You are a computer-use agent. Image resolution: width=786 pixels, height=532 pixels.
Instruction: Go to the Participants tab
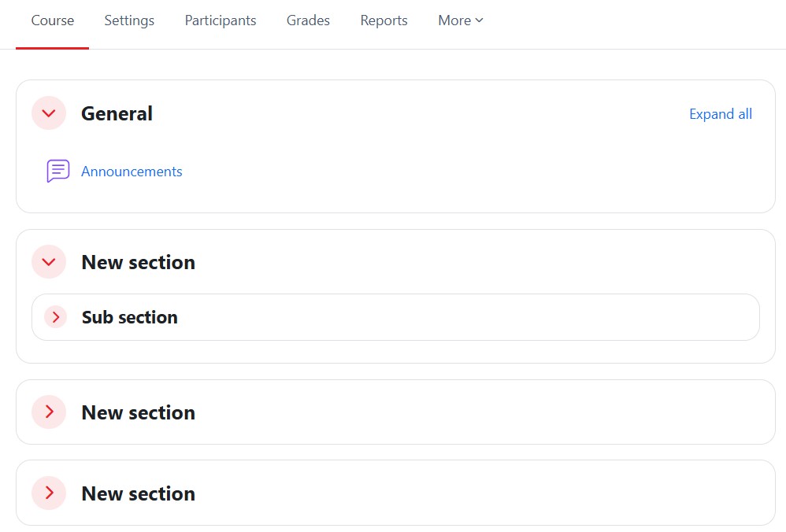(x=221, y=20)
